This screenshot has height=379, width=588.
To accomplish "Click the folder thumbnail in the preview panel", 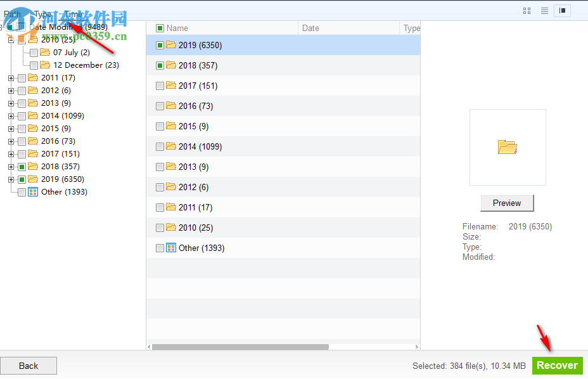I will [x=507, y=147].
